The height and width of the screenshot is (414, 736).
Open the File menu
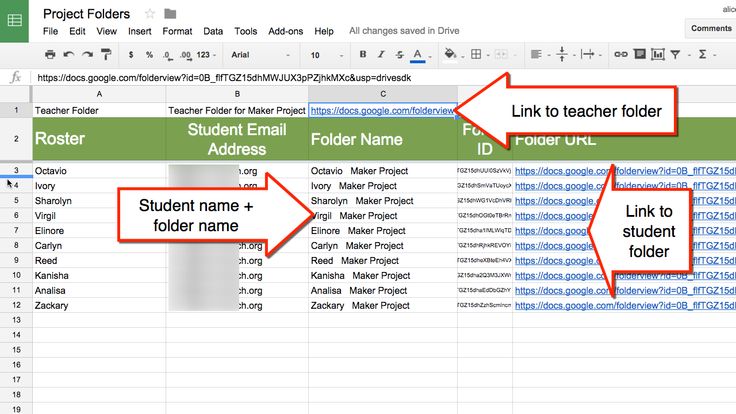[50, 31]
